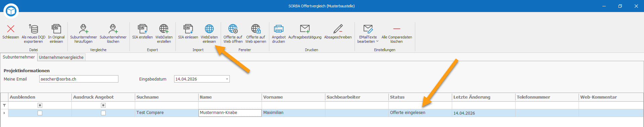
Task: Add a subcontractor with Subunternehmer hinzufügen
Action: point(84,33)
